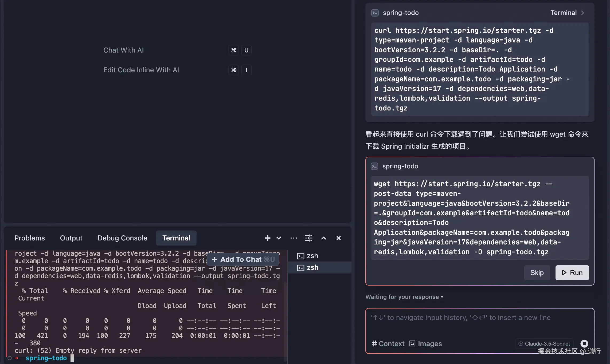
Task: Click the terminal panel settings sliders icon
Action: [x=309, y=238]
